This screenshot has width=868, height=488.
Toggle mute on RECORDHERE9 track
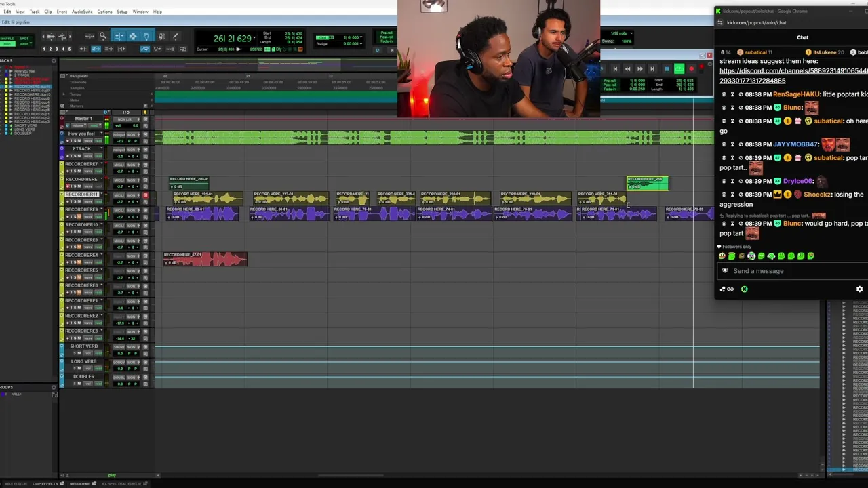tap(79, 217)
